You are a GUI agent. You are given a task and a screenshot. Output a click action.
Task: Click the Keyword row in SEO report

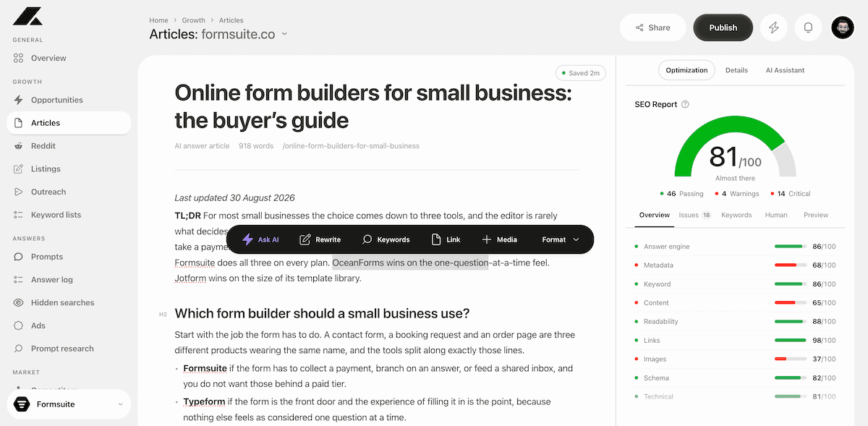(x=736, y=284)
